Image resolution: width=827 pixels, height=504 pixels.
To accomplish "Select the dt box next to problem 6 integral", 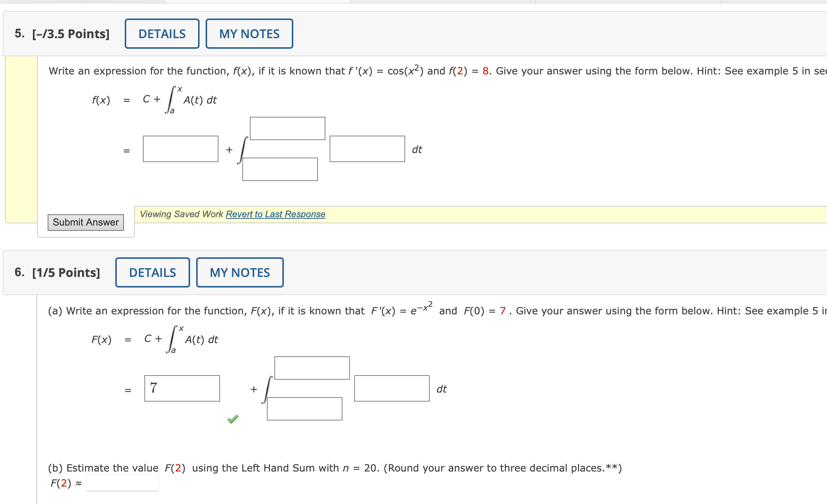I will pos(392,388).
